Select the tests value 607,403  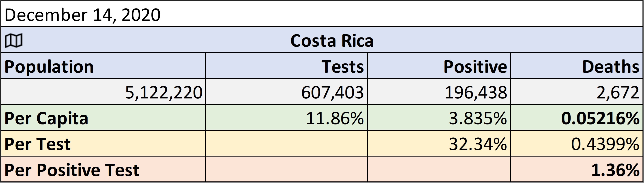(x=286, y=92)
